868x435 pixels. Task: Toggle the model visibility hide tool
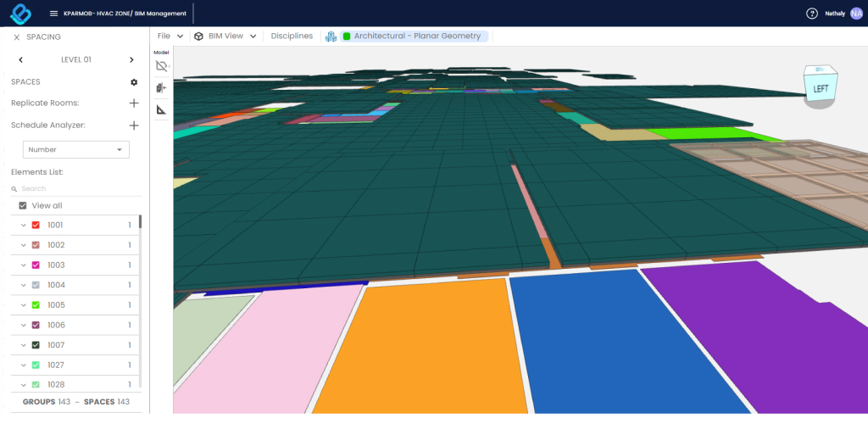tap(161, 65)
